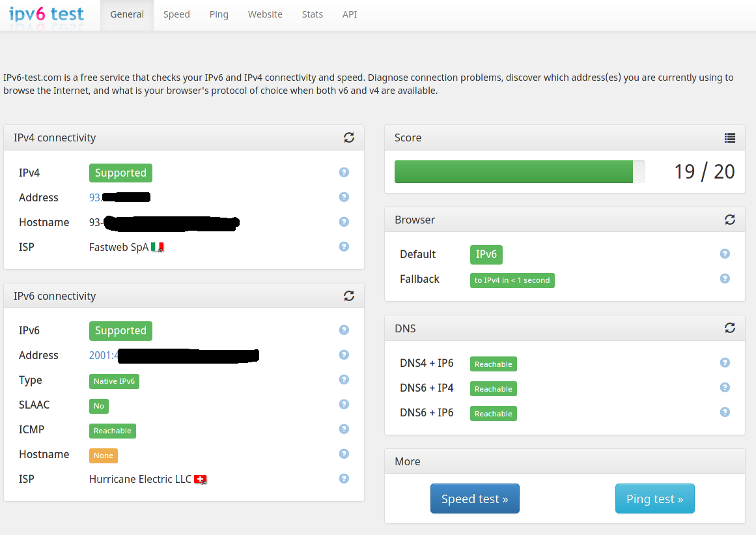
Task: Refresh the Browser panel
Action: (730, 220)
